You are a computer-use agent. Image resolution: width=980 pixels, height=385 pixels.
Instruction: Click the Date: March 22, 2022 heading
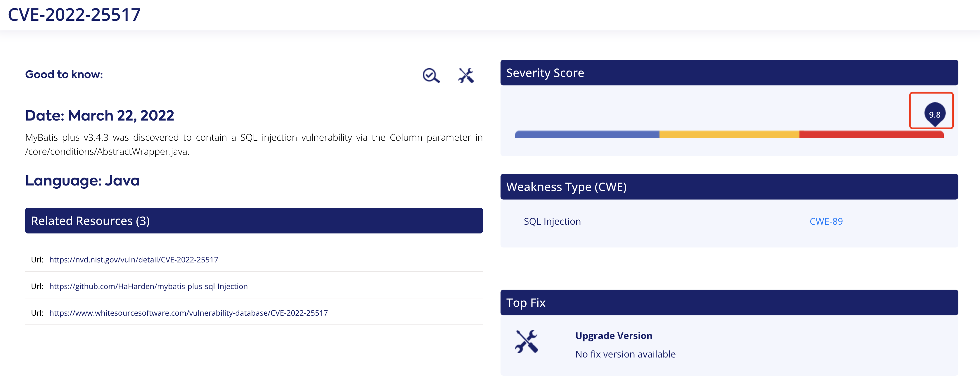point(100,115)
